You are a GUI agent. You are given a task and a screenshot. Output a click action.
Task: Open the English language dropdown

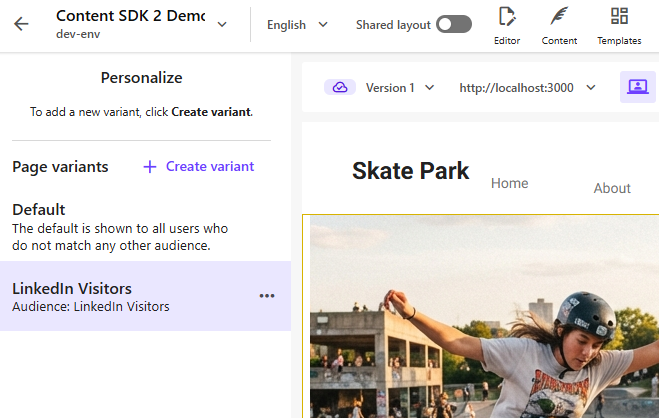pyautogui.click(x=297, y=25)
